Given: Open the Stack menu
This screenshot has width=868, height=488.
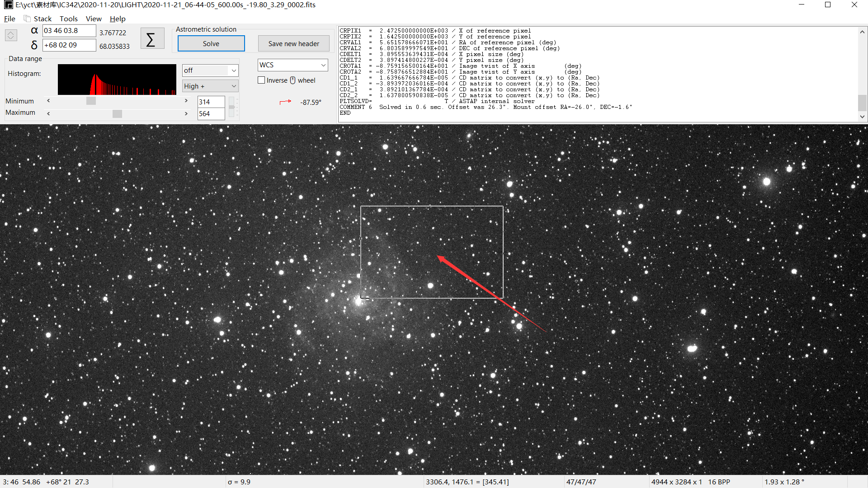Looking at the screenshot, I should pyautogui.click(x=42, y=19).
